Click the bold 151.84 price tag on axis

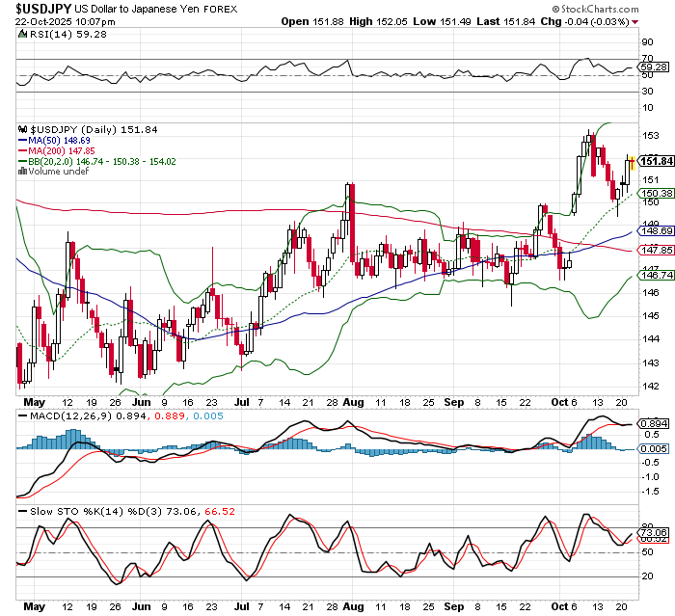657,161
